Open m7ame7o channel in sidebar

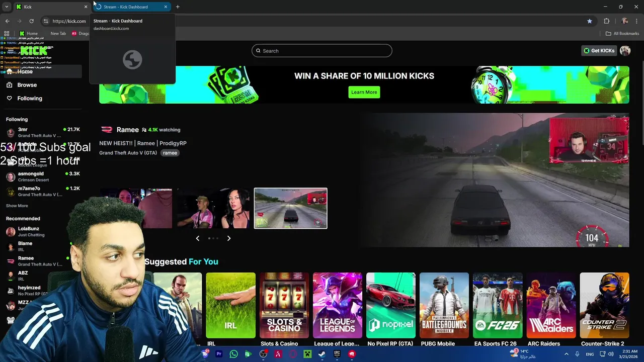click(x=43, y=191)
